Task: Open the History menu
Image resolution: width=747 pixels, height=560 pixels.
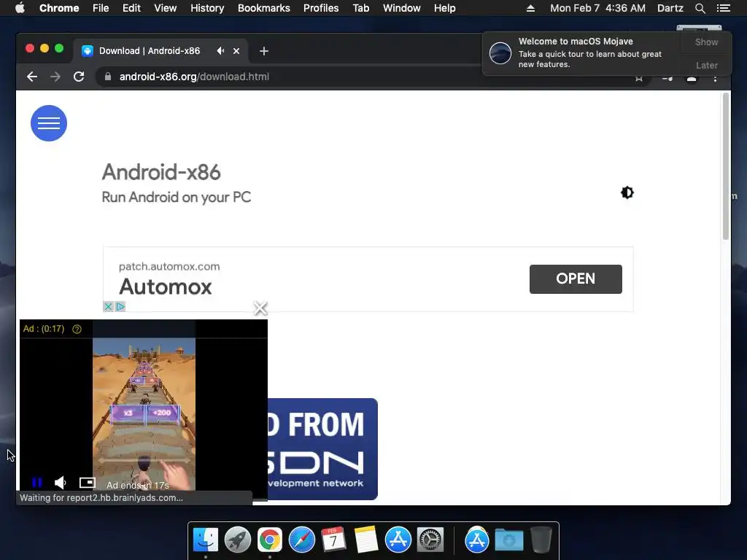Action: click(207, 8)
